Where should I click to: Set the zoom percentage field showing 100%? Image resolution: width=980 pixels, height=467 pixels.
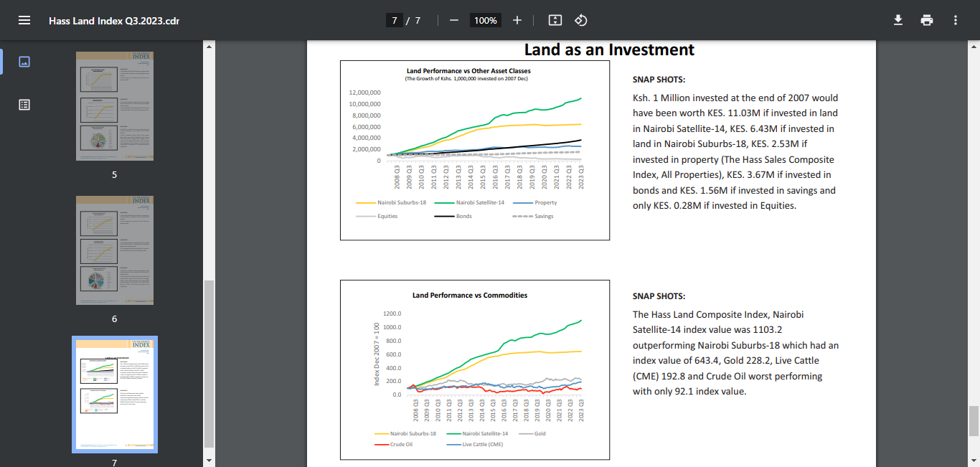486,20
